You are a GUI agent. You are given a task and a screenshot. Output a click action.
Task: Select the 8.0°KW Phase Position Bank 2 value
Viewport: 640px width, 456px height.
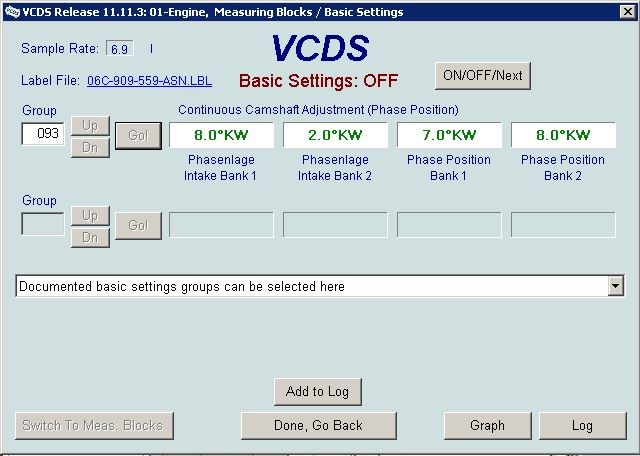563,135
